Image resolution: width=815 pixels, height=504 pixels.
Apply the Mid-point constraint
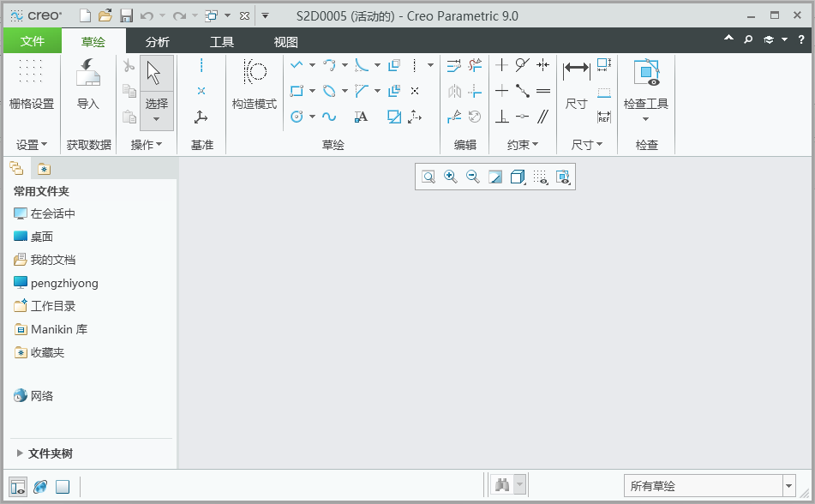click(x=523, y=91)
